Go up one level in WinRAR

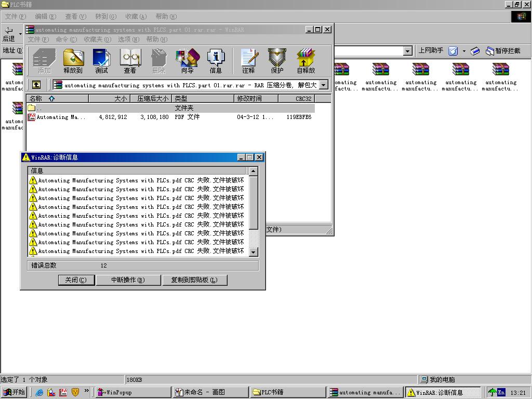(x=36, y=85)
